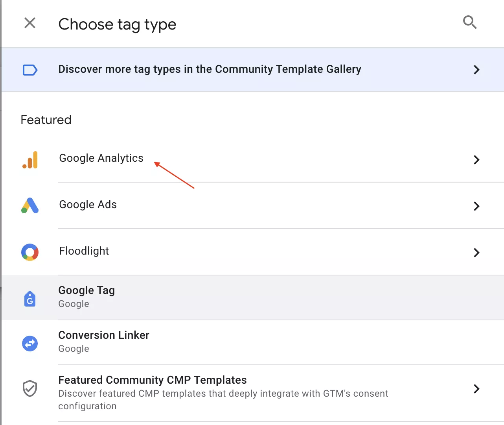
Task: Click the Community Template Gallery tag icon
Action: tap(30, 70)
